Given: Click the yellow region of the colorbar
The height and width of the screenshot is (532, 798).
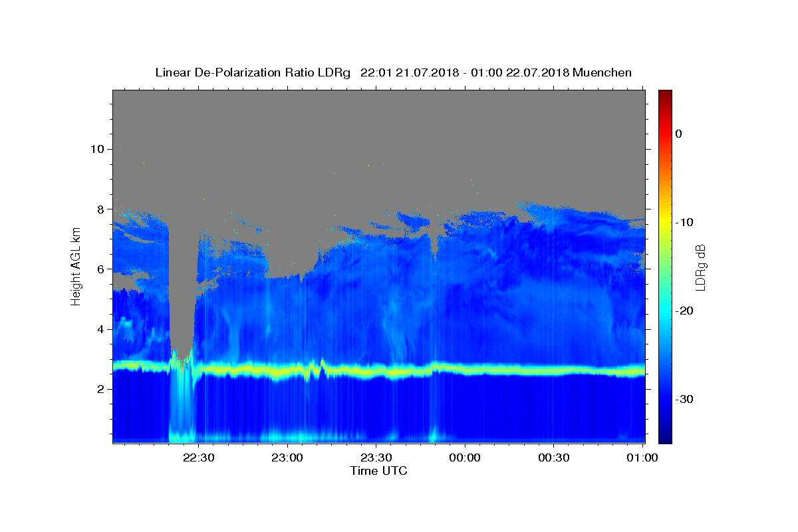Looking at the screenshot, I should 665,219.
